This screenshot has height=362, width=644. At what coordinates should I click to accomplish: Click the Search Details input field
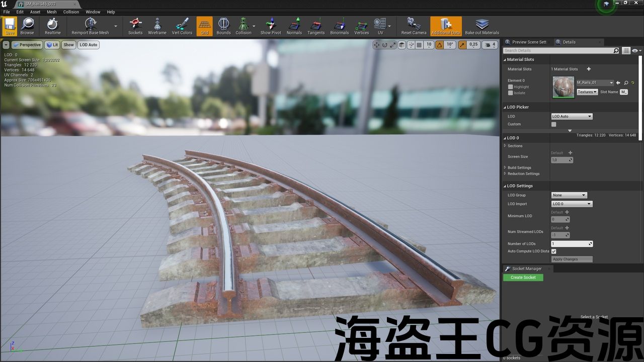(x=558, y=50)
